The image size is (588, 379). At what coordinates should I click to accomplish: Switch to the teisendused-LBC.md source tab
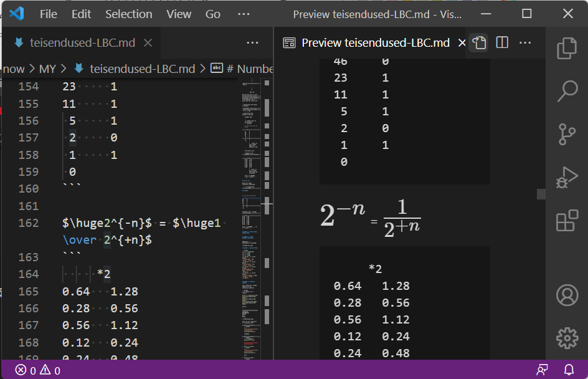(82, 43)
